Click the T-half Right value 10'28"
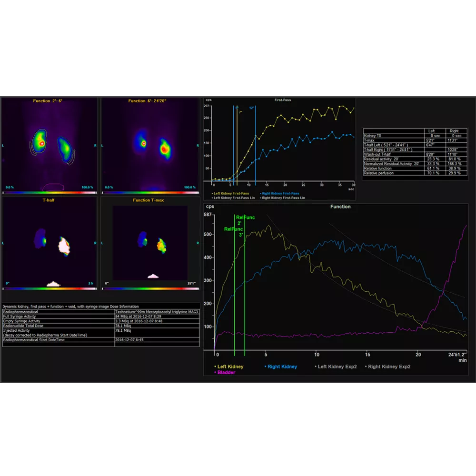476x476 pixels. click(453, 149)
